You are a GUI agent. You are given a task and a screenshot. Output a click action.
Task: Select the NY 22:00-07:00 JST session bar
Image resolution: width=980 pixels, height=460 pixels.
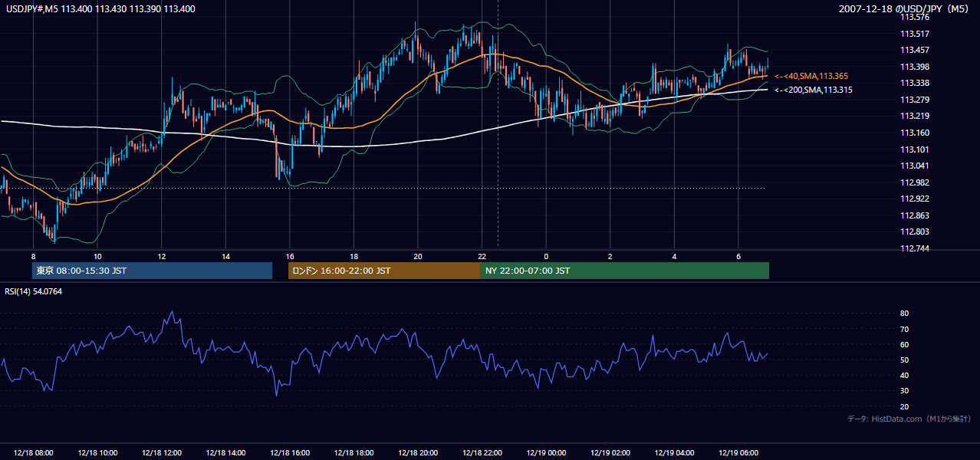pos(625,271)
